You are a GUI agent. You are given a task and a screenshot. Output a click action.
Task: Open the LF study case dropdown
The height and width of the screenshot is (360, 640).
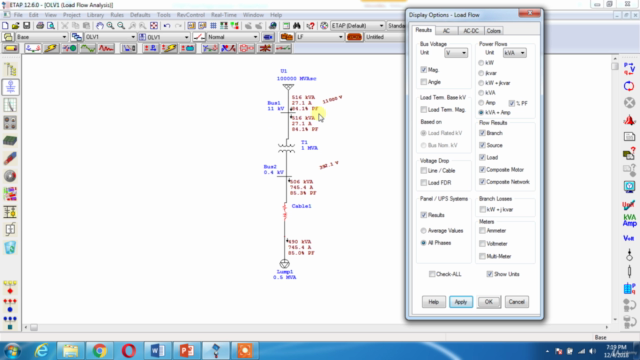pyautogui.click(x=320, y=37)
